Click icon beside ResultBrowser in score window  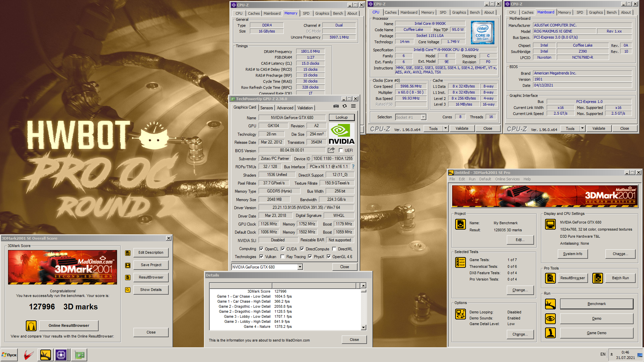(128, 278)
